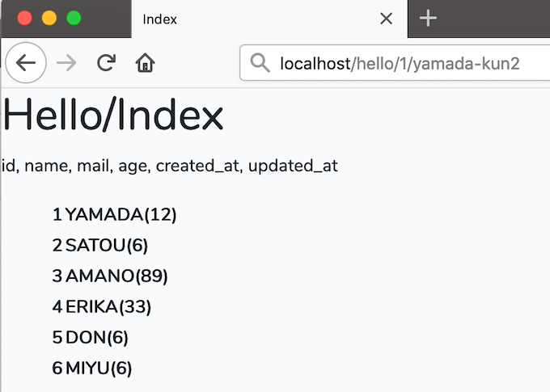Open the home page via the house icon
Viewport: 550px width, 392px height.
pos(146,63)
